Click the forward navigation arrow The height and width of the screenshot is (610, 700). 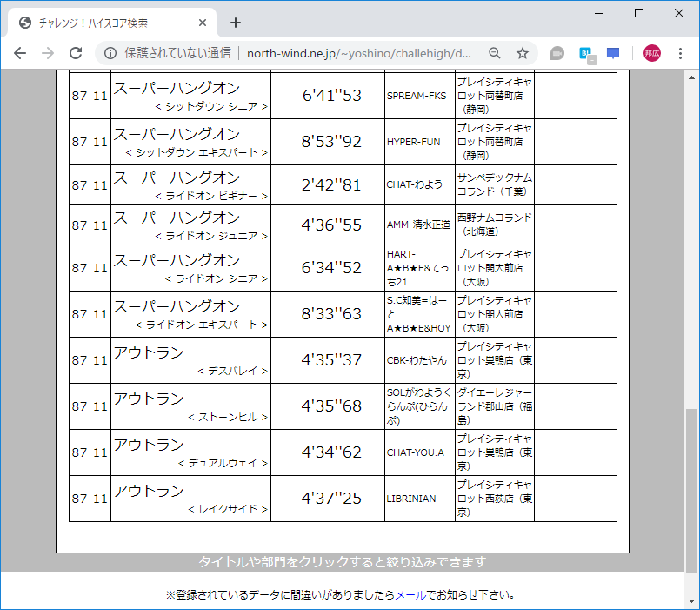point(48,53)
